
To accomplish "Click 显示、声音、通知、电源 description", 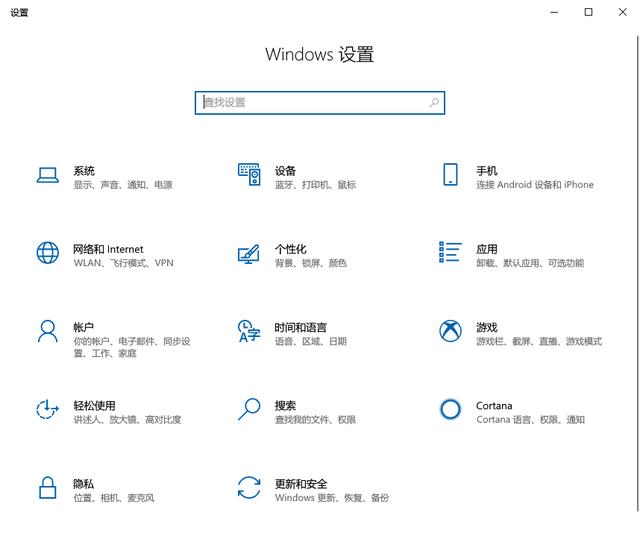I will pyautogui.click(x=123, y=185).
